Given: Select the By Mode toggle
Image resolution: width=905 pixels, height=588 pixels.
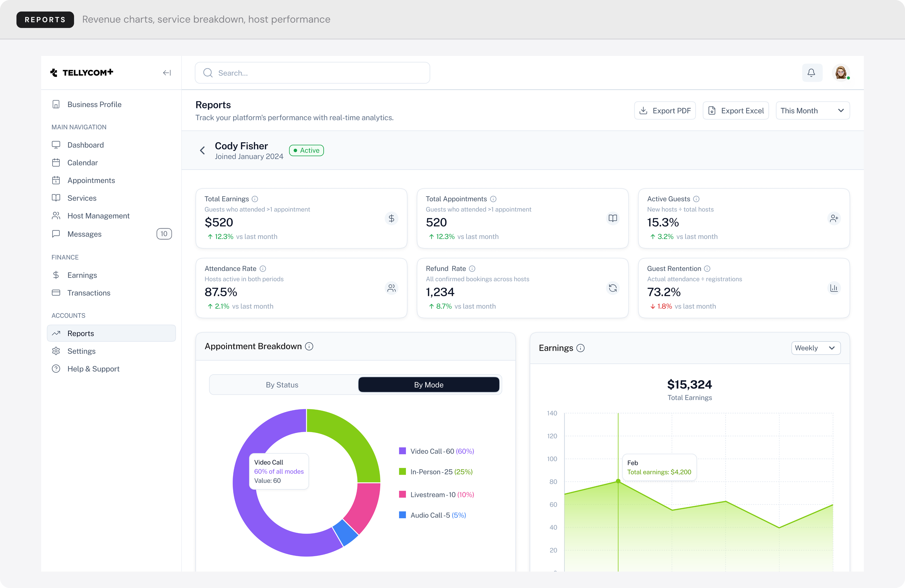Looking at the screenshot, I should pos(429,385).
